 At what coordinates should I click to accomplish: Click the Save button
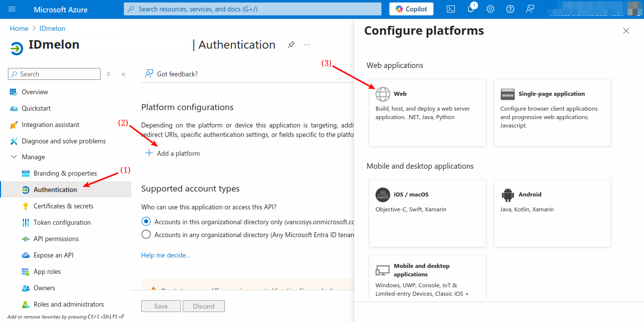[161, 306]
